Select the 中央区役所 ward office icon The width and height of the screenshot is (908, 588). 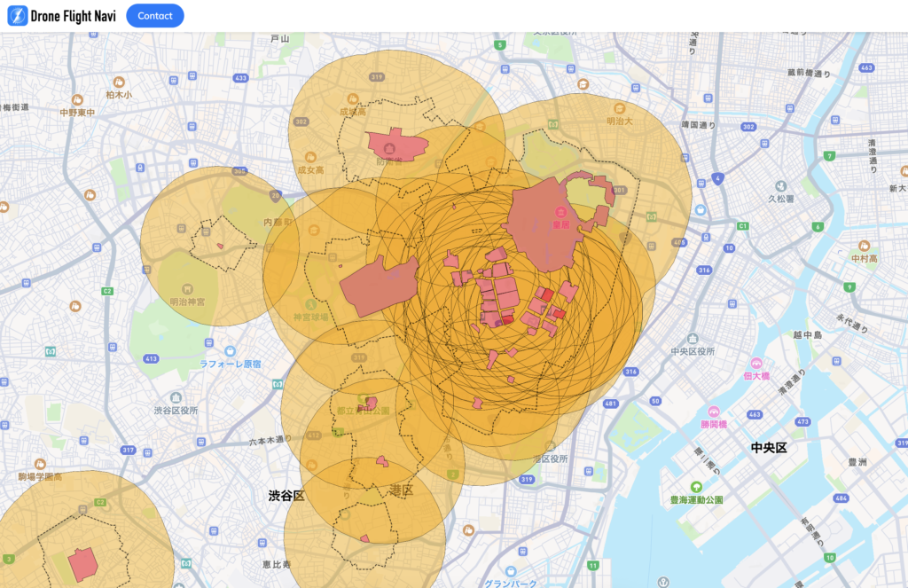coord(693,338)
